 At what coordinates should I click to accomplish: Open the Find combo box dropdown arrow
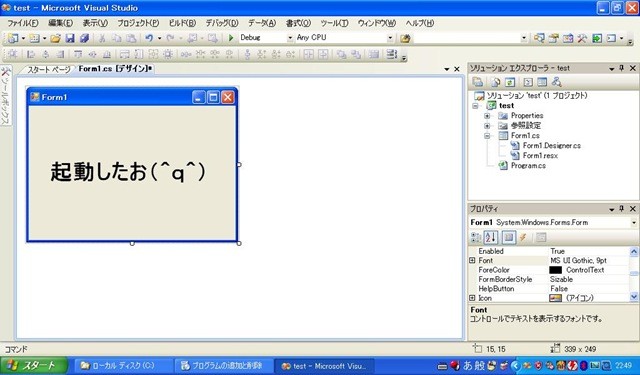524,38
